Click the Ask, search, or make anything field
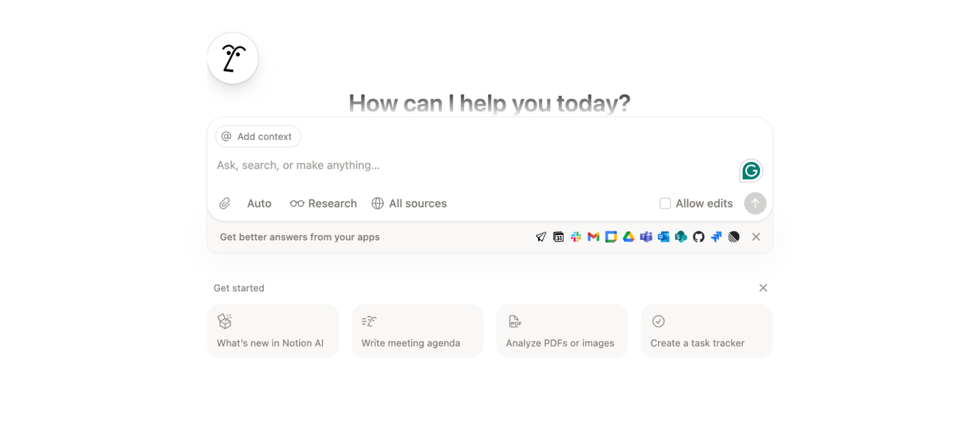This screenshot has height=441, width=980. coord(441,165)
